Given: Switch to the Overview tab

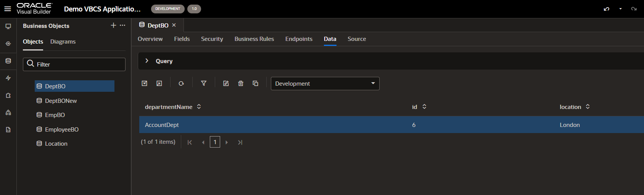Looking at the screenshot, I should (x=150, y=39).
